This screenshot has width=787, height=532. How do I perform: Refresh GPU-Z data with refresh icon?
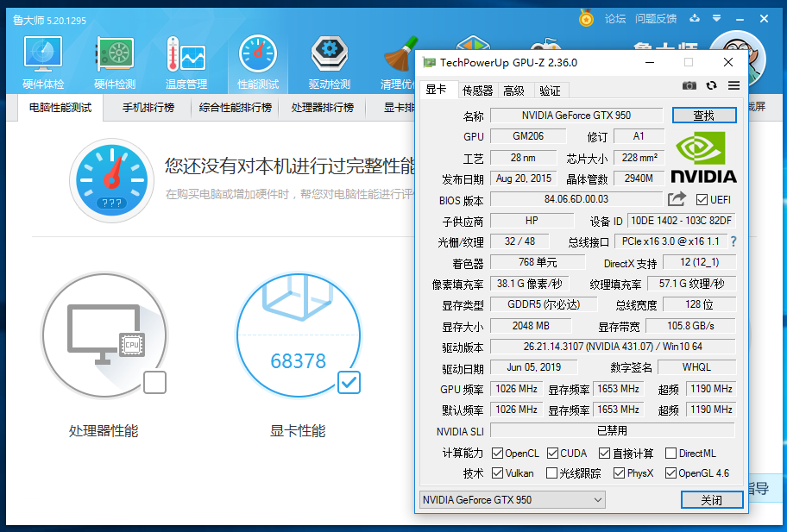click(711, 85)
